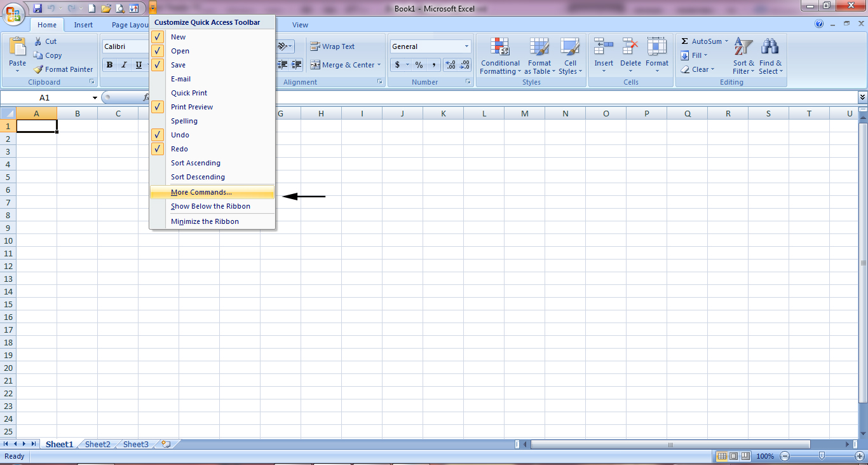Open Conditional Formatting
This screenshot has height=465, width=868.
(500, 56)
